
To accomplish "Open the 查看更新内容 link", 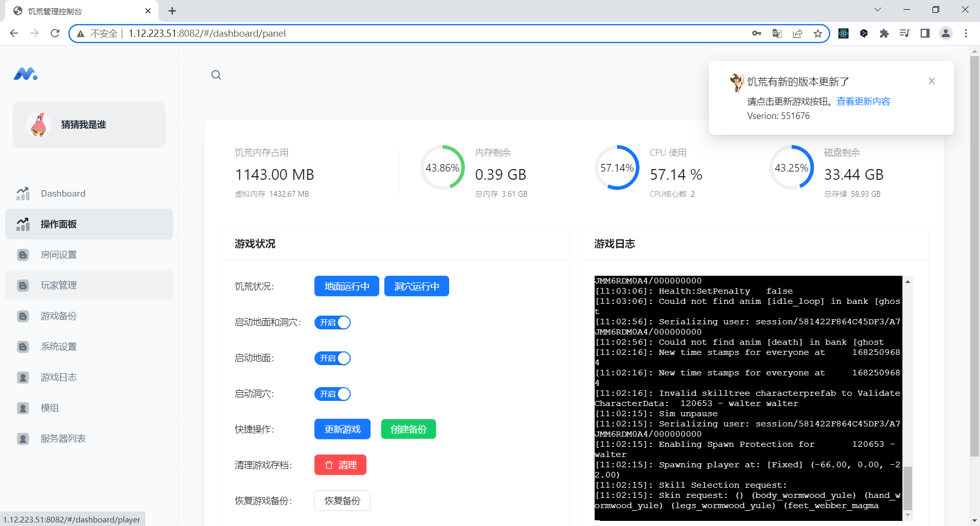I will pyautogui.click(x=863, y=101).
